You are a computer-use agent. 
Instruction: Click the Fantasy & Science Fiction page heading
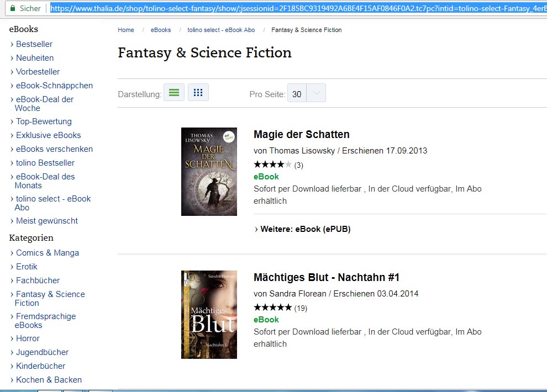coord(205,53)
